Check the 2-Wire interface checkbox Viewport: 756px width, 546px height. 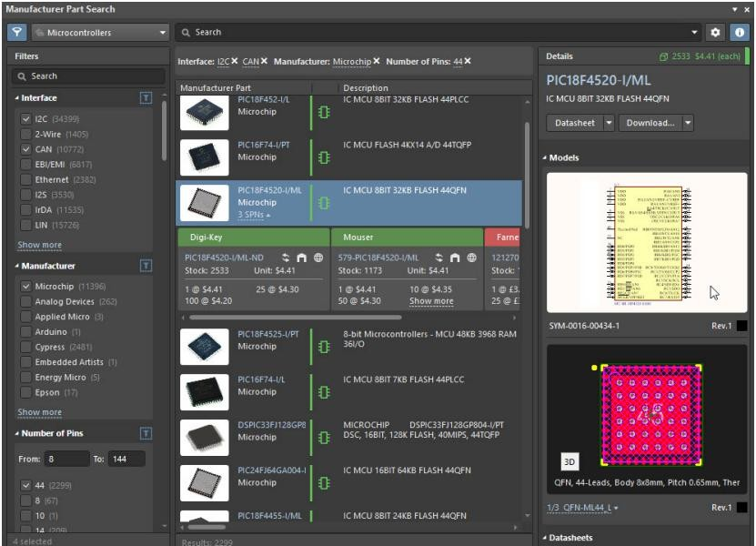tap(26, 134)
